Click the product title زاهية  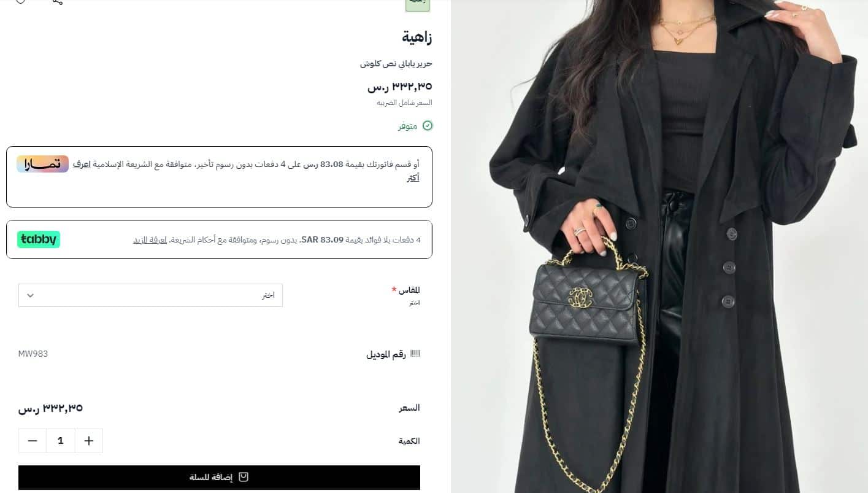tap(417, 37)
